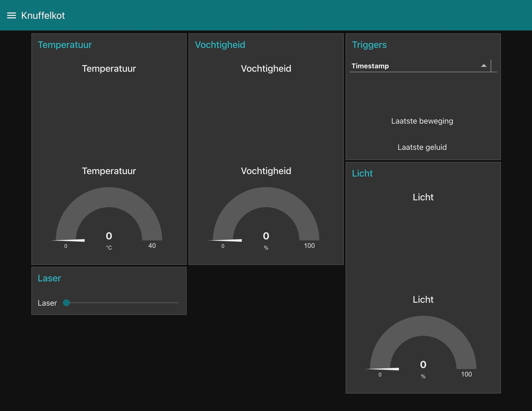This screenshot has width=532, height=411.
Task: Click the Laser slider handle
Action: (66, 303)
